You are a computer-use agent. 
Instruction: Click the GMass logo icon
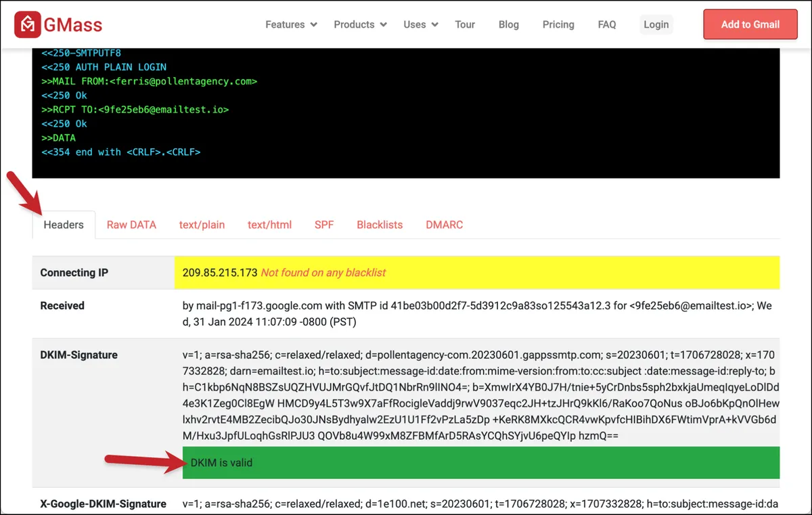(x=28, y=24)
